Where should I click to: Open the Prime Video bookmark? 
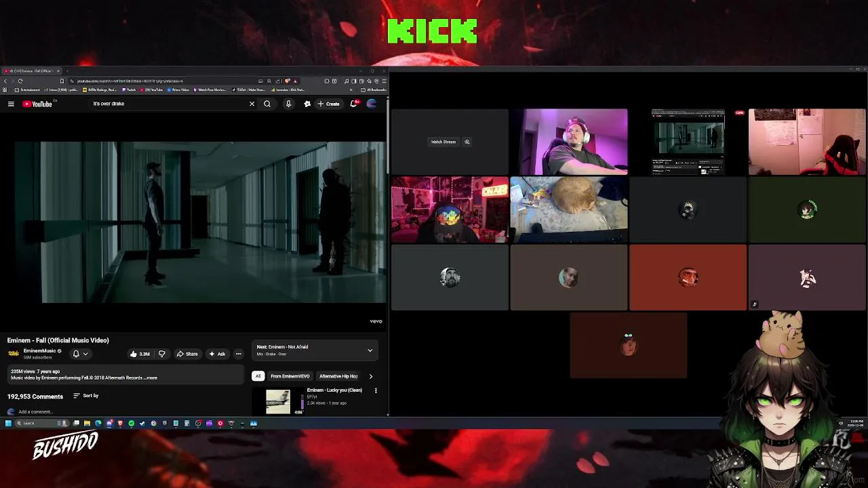178,89
